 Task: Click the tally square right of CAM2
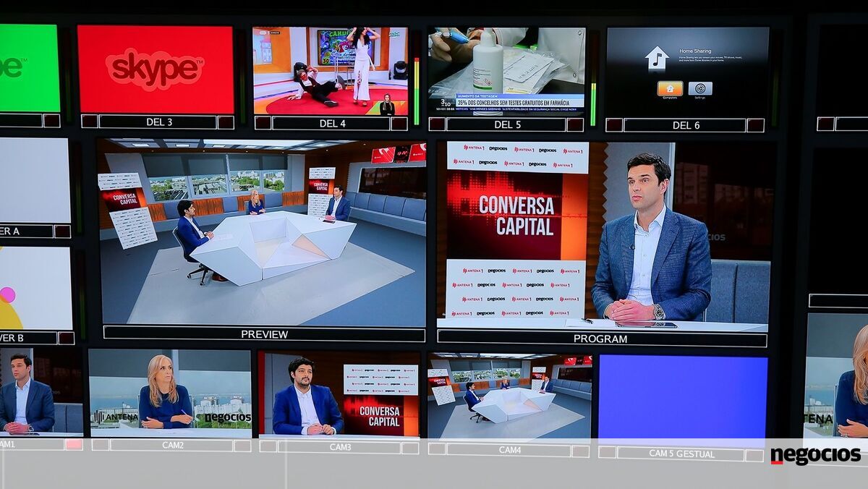click(244, 446)
